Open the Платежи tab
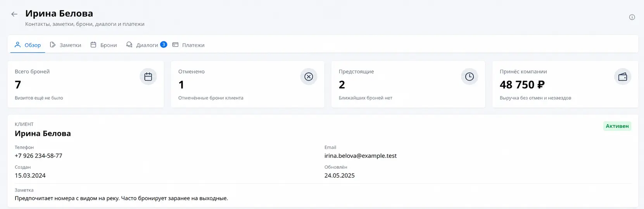Viewport: 644px width, 209px height. 188,45
